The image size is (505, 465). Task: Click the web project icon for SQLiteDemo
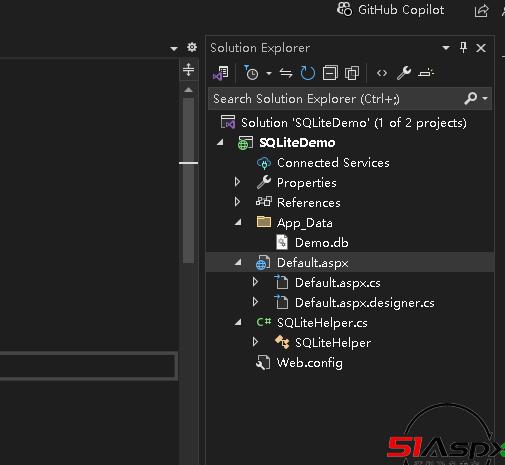[x=245, y=143]
